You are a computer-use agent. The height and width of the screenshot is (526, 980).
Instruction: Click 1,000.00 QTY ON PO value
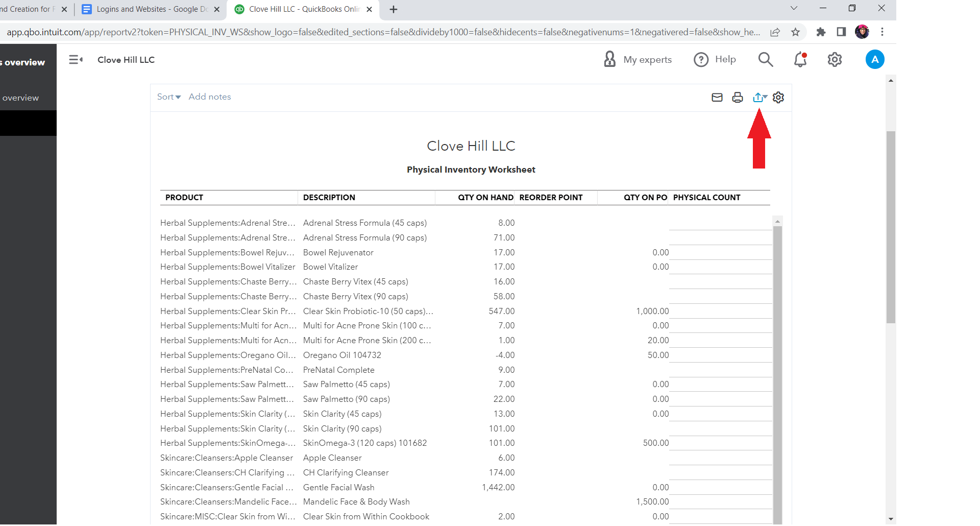click(x=652, y=312)
